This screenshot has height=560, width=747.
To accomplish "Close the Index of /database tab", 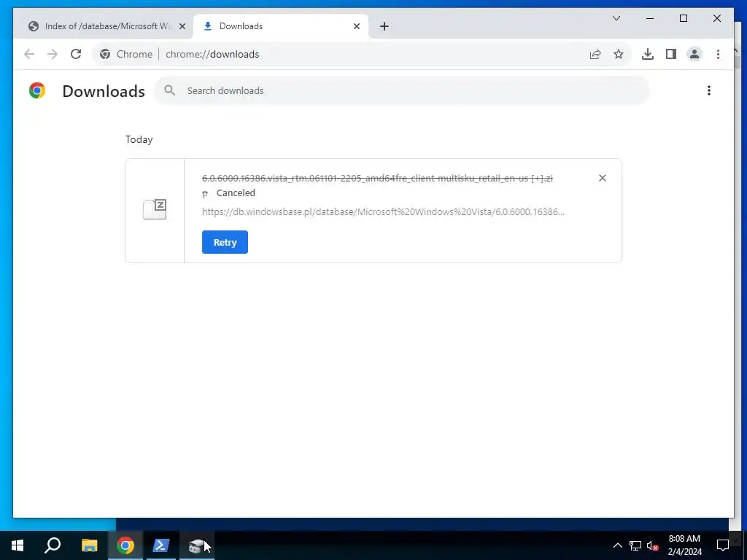I will [182, 26].
